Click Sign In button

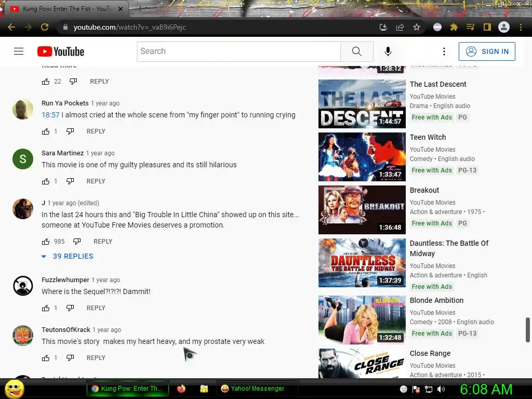pos(487,51)
